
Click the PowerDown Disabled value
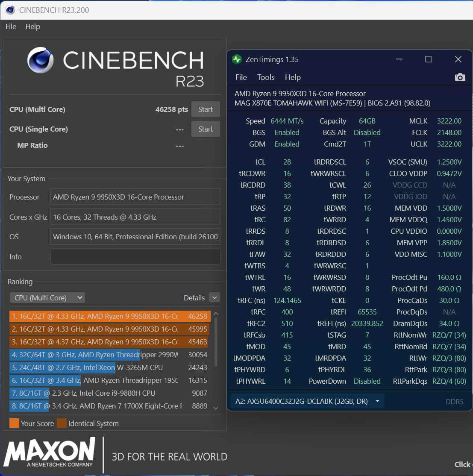[367, 381]
